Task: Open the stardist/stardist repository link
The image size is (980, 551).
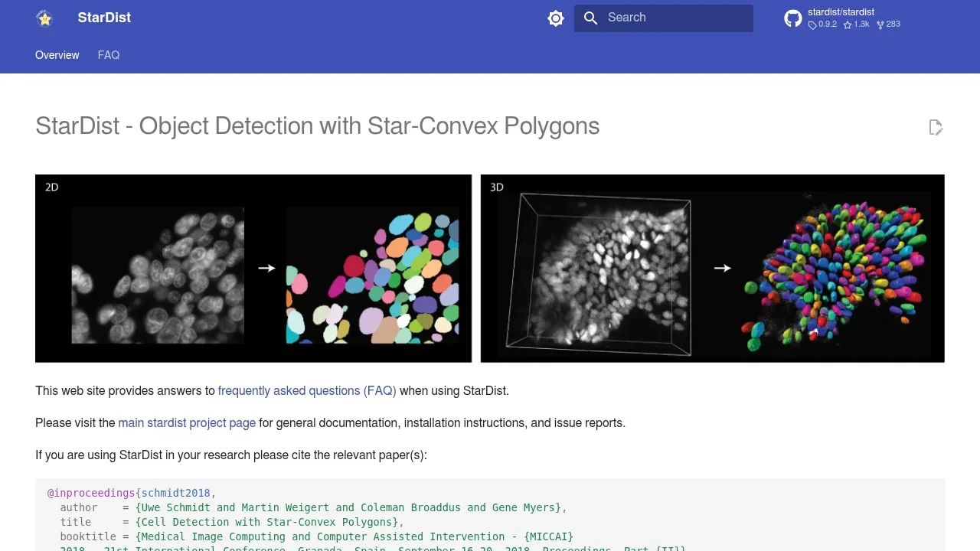Action: click(x=841, y=12)
